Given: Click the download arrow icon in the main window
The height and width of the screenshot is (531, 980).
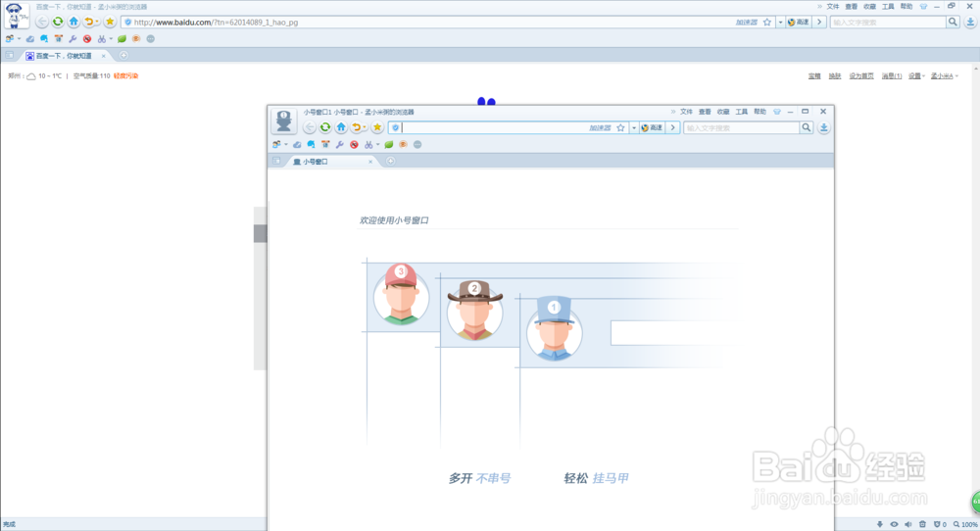Looking at the screenshot, I should [970, 22].
